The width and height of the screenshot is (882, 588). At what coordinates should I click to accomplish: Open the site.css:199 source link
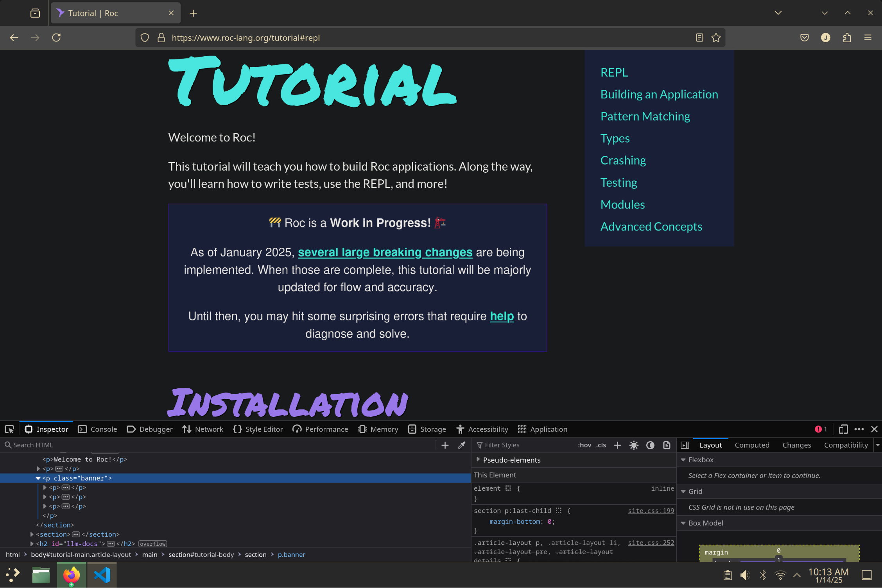tap(651, 511)
